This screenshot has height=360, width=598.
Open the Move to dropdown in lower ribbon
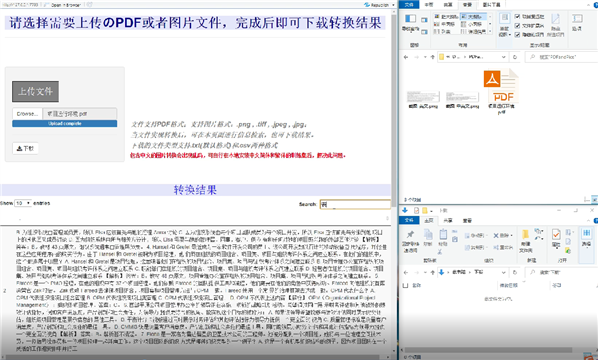[477, 236]
